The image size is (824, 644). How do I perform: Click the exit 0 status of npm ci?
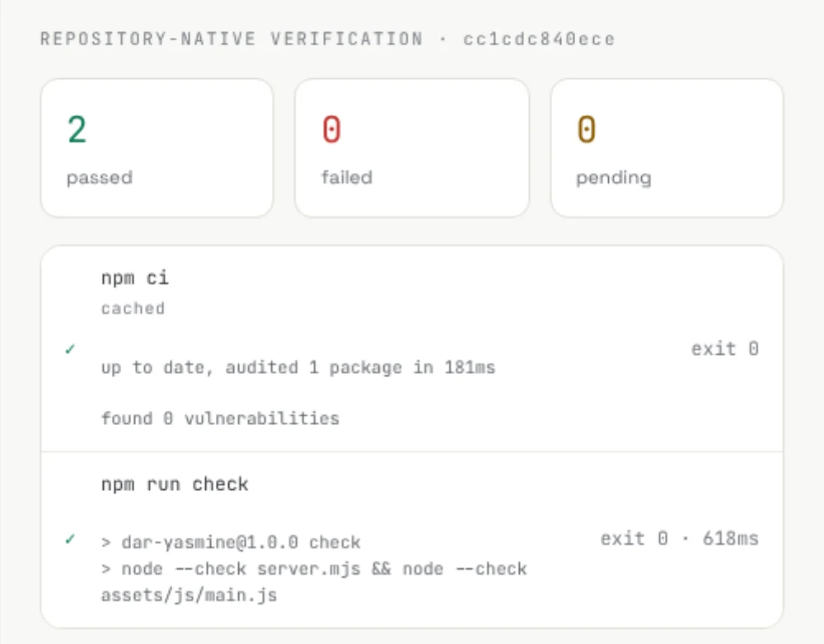pos(724,349)
